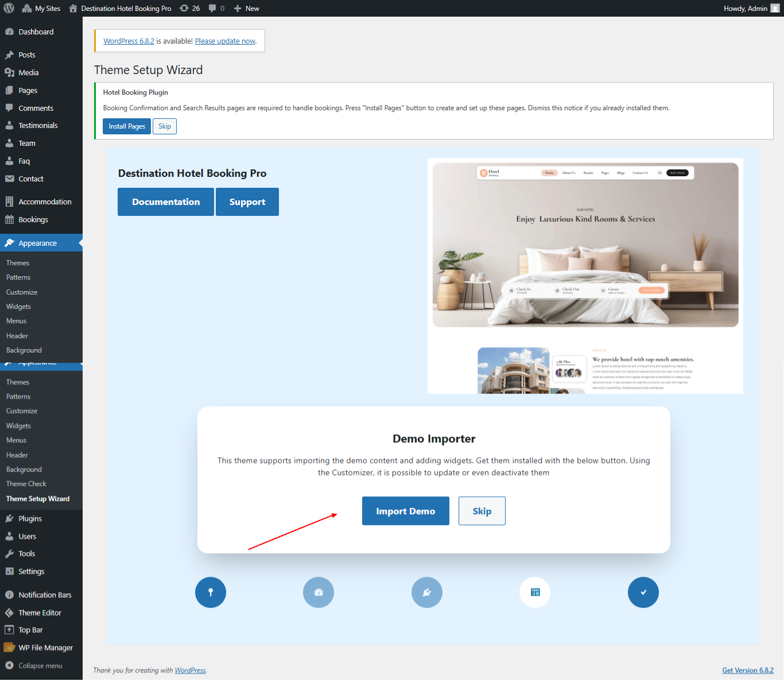Click the Posts pin icon

point(9,55)
